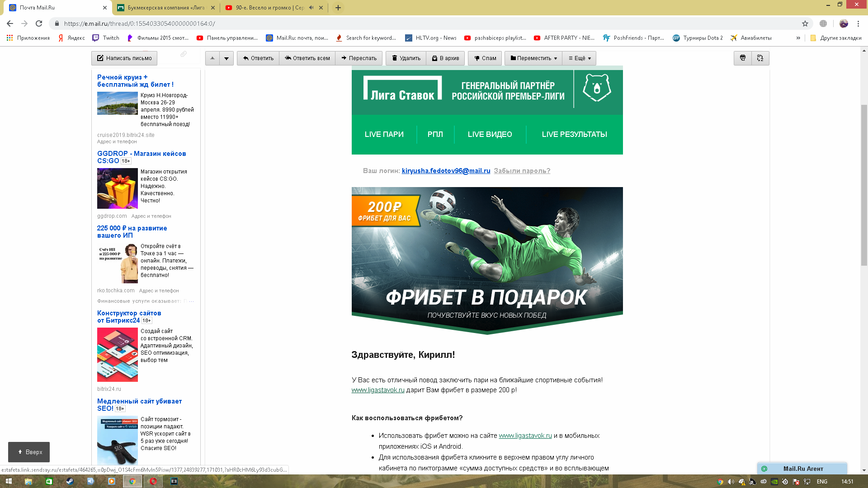The image size is (868, 488).
Task: Click the Написать письмо compose button
Action: 124,58
